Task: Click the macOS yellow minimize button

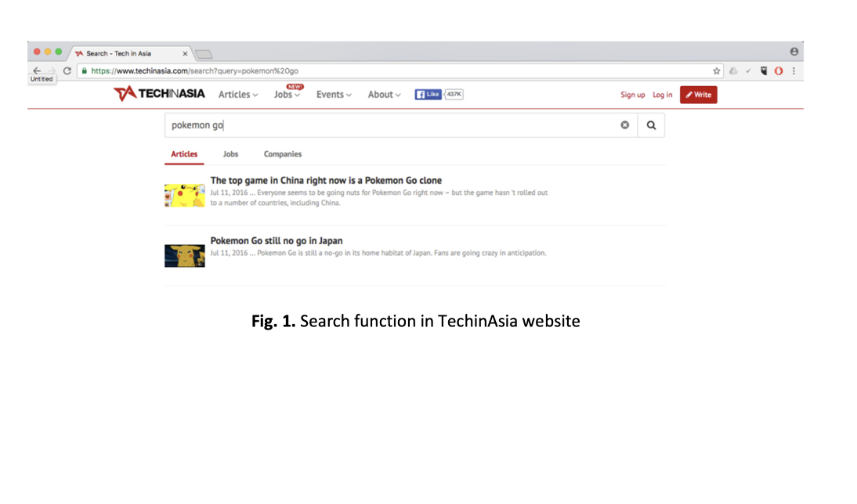Action: 48,52
